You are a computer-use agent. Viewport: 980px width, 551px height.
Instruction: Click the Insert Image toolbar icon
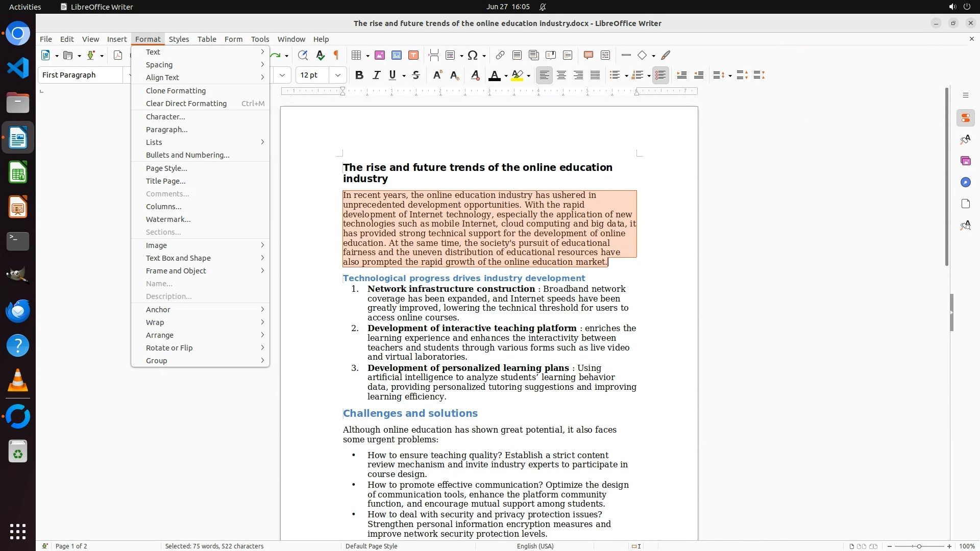point(380,55)
